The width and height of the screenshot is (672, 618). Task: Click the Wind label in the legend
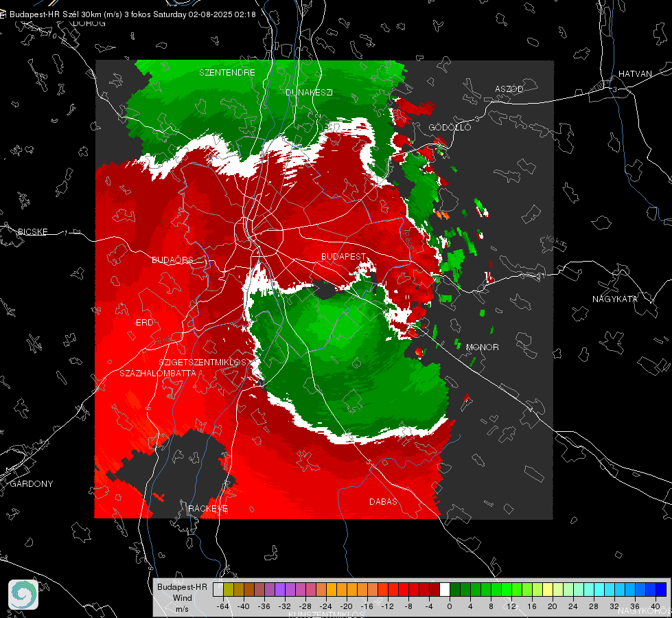click(x=182, y=597)
